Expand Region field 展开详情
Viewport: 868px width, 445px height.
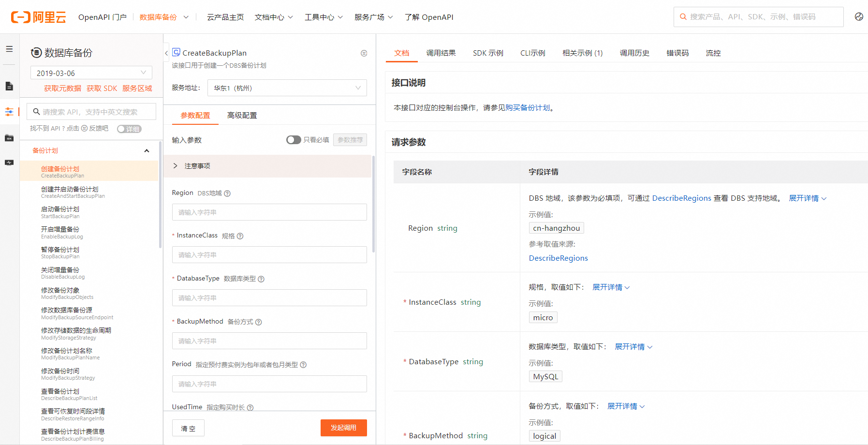pyautogui.click(x=808, y=198)
